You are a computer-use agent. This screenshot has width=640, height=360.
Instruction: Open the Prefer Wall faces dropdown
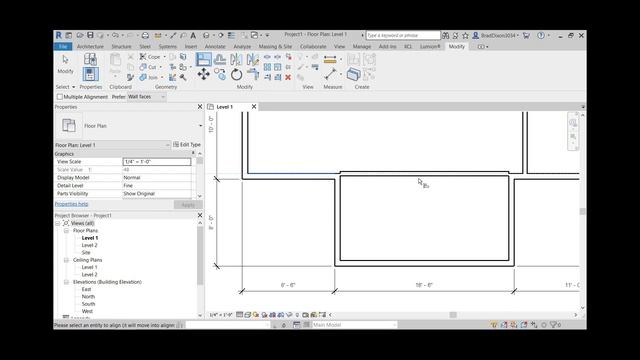pos(146,97)
